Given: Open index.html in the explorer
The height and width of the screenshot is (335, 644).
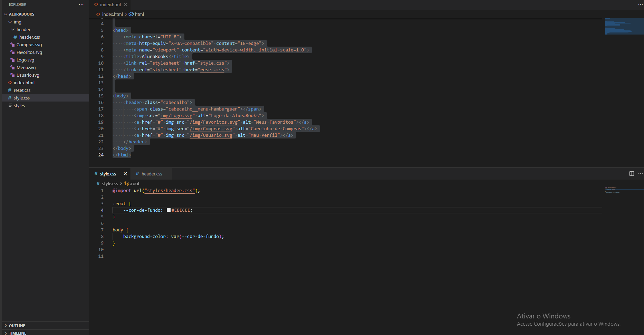Looking at the screenshot, I should (x=24, y=83).
